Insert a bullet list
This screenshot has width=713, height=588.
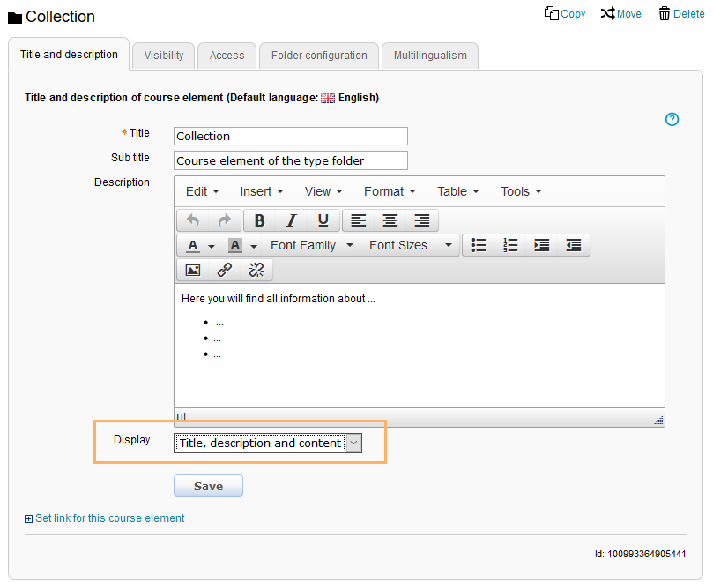pyautogui.click(x=478, y=245)
